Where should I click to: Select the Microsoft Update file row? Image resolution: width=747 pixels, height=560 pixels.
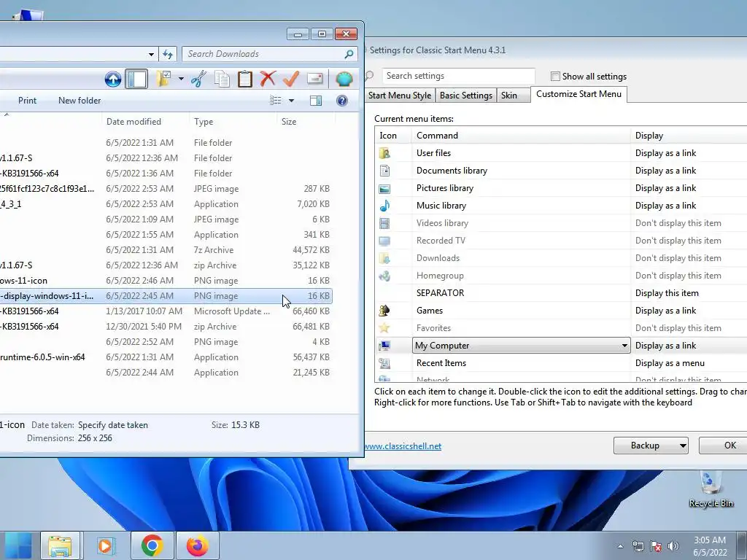point(166,311)
